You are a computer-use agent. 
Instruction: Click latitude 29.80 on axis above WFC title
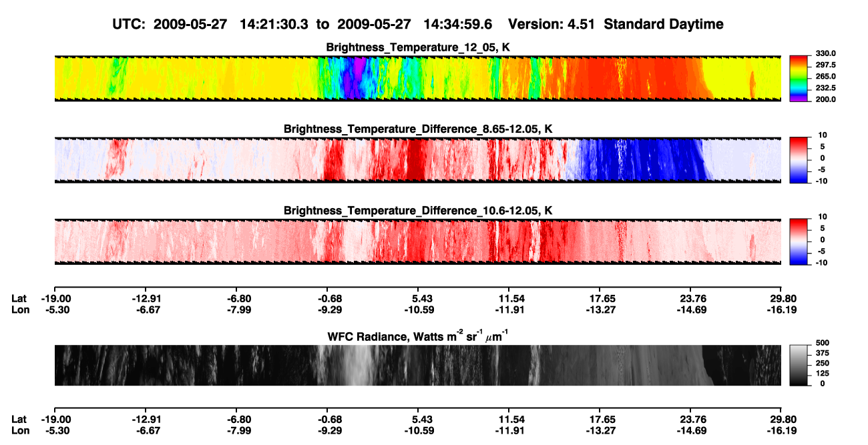782,298
